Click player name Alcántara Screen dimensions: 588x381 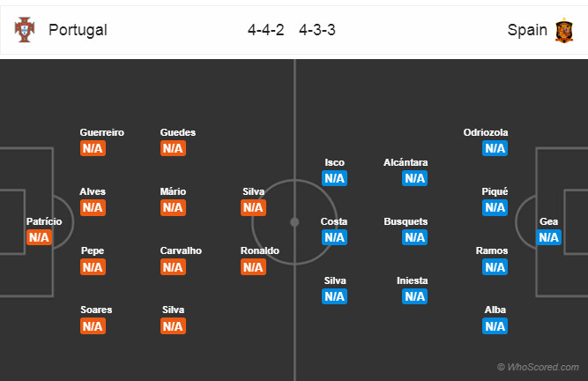tap(406, 162)
